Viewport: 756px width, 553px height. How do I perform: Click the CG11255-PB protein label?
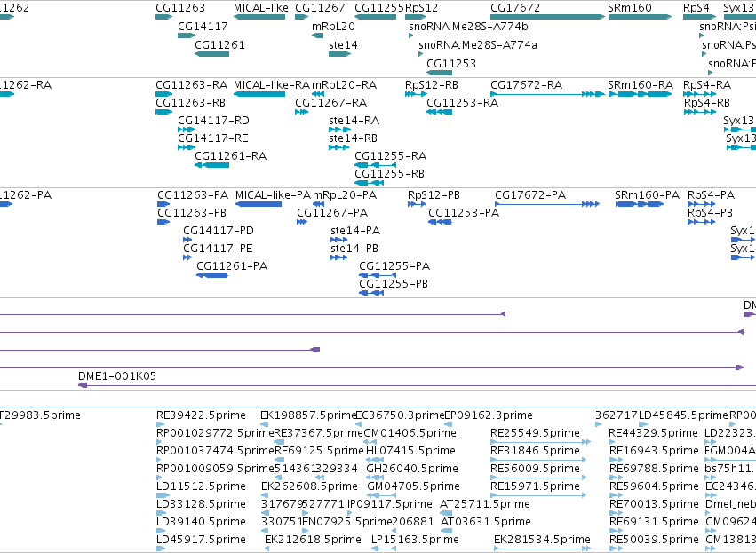click(393, 284)
